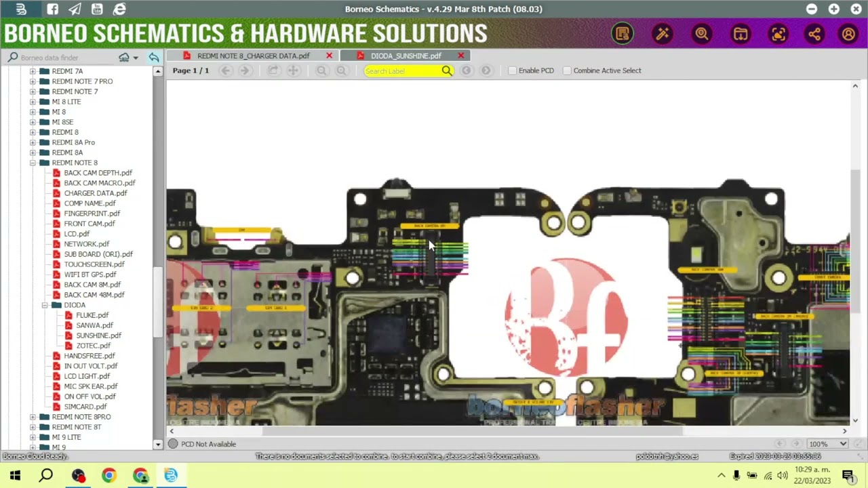Open the download folder icon
The image size is (868, 488).
741,34
